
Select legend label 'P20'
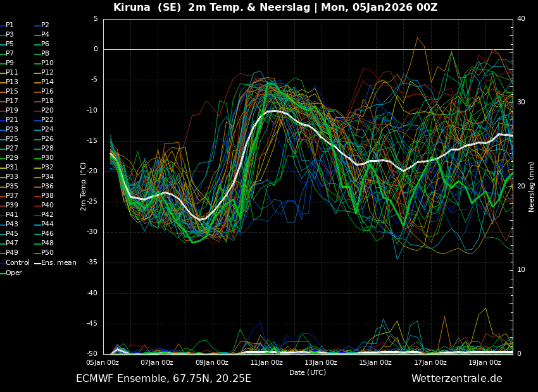click(x=44, y=111)
